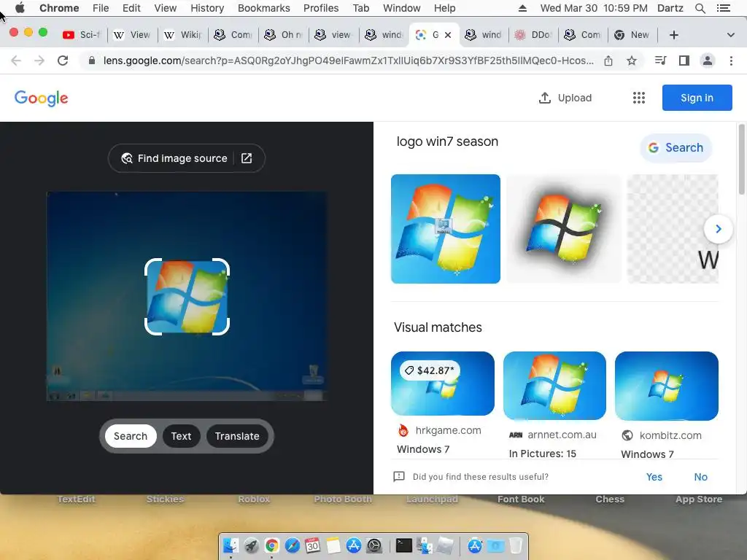Open a new tab with plus button
747x560 pixels.
pos(673,35)
